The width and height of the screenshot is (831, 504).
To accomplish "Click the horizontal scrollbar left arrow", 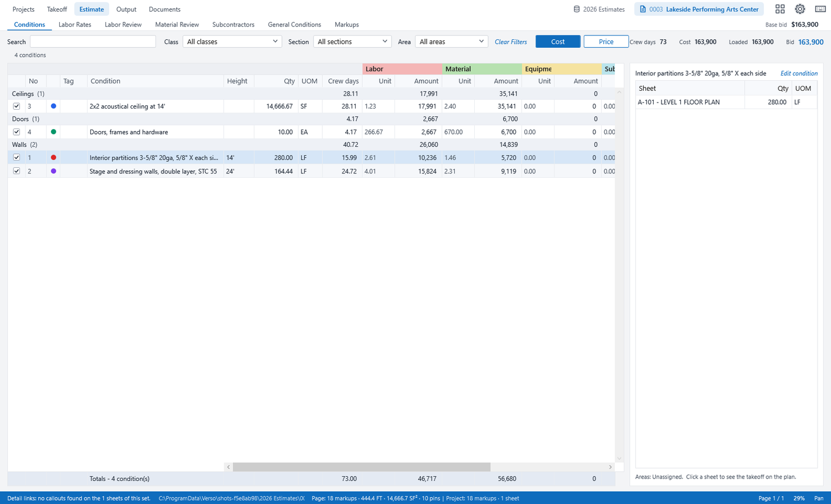I will click(228, 467).
